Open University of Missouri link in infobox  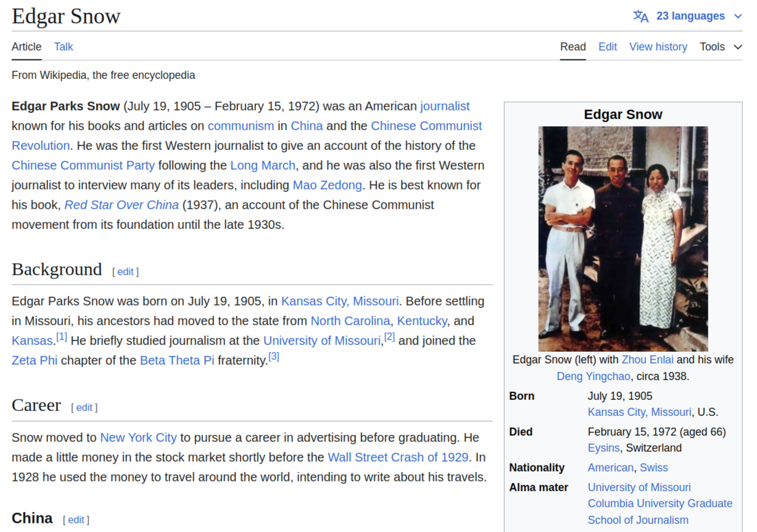click(639, 488)
